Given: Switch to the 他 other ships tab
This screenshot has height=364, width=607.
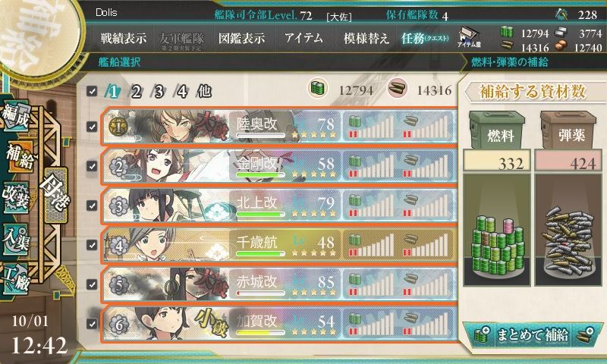Looking at the screenshot, I should pyautogui.click(x=204, y=91).
